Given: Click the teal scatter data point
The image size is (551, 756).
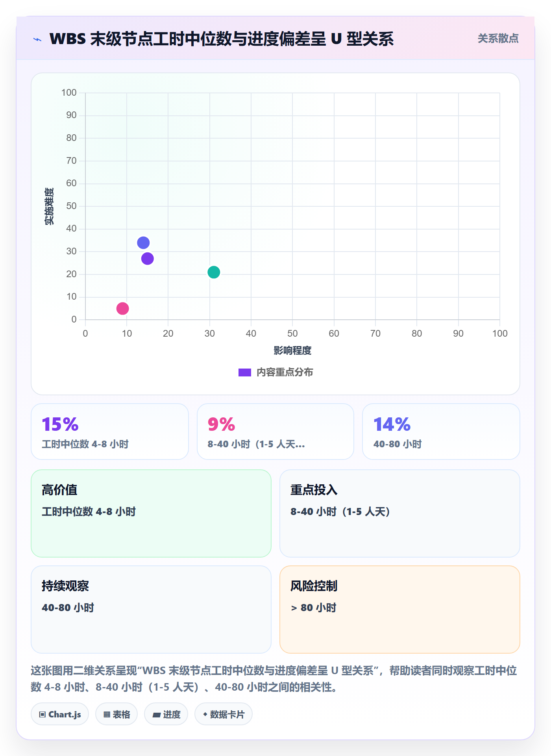Looking at the screenshot, I should pos(214,272).
